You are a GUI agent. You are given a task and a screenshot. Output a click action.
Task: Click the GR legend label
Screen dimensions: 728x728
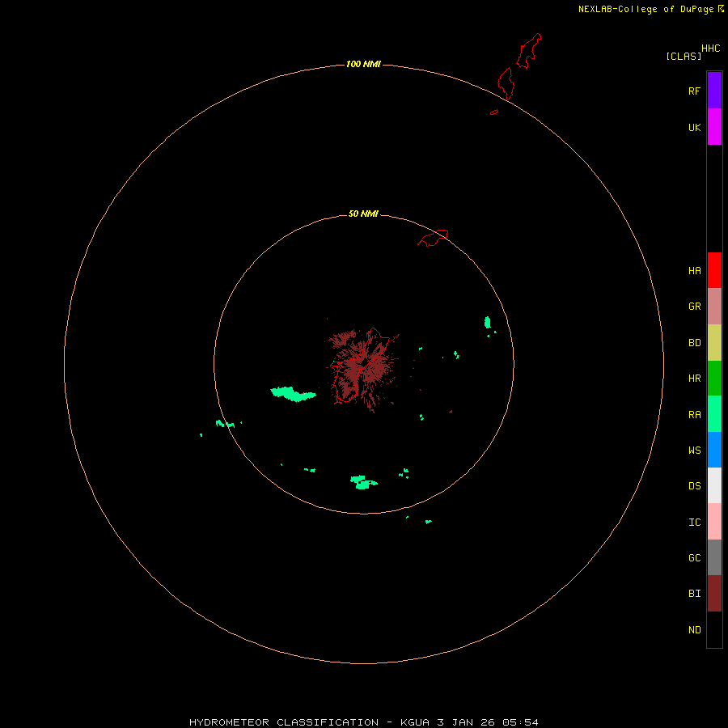tap(694, 307)
